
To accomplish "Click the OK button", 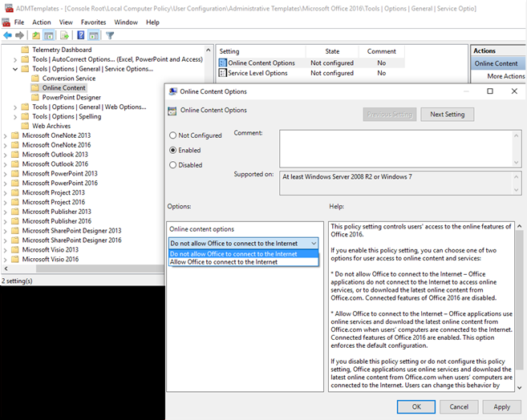I will (416, 406).
